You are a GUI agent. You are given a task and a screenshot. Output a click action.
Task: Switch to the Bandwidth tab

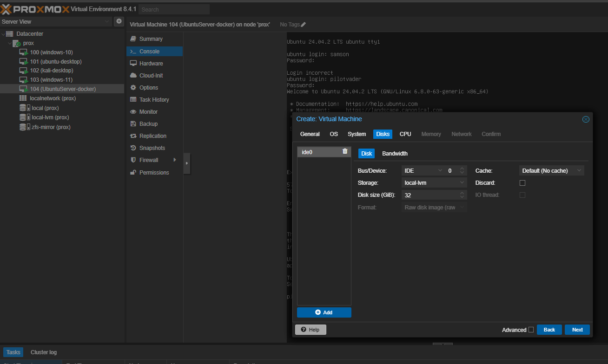[x=395, y=154]
